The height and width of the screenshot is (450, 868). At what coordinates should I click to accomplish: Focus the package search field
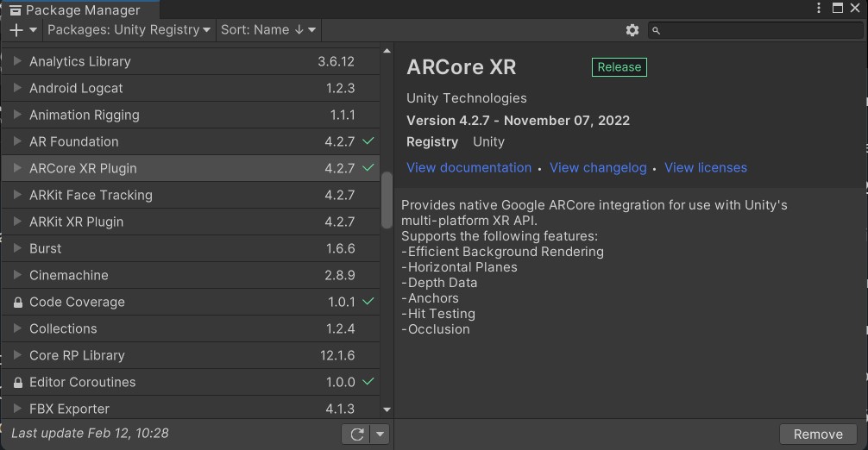point(755,30)
